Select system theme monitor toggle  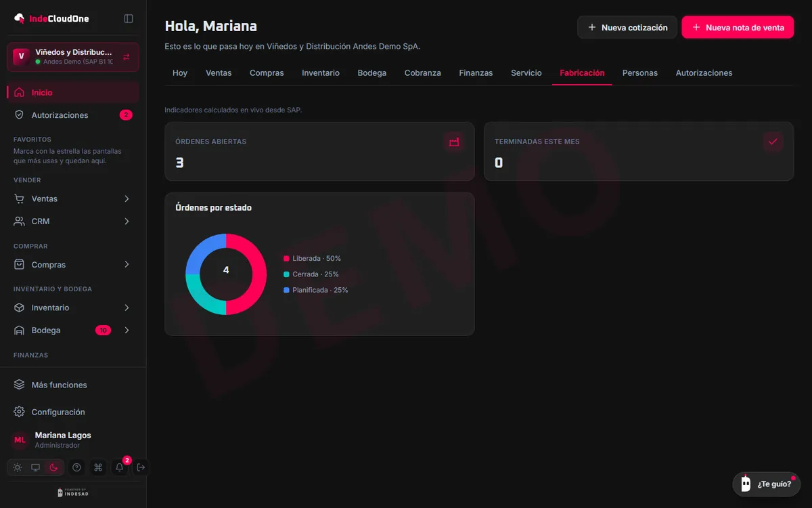coord(36,467)
